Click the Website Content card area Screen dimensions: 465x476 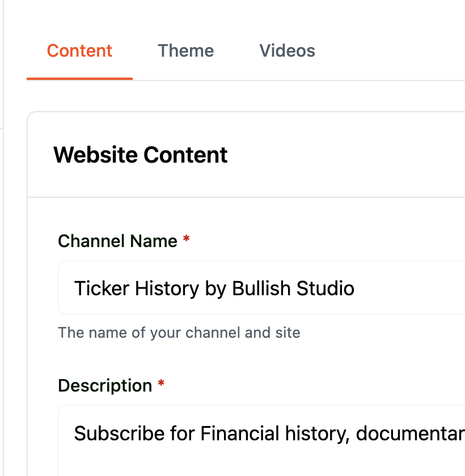point(244,155)
